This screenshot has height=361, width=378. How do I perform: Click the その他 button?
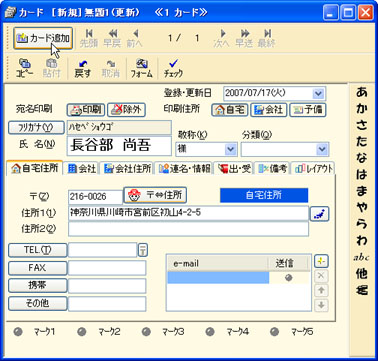pos(37,303)
